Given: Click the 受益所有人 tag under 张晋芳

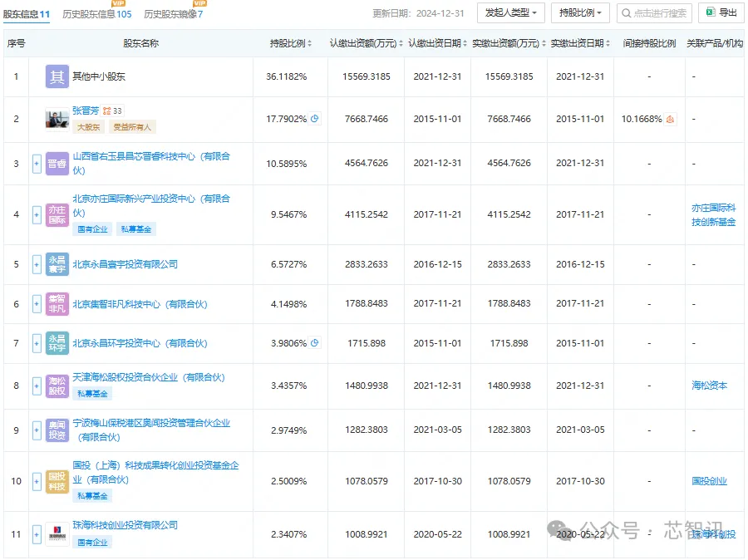Looking at the screenshot, I should 132,127.
